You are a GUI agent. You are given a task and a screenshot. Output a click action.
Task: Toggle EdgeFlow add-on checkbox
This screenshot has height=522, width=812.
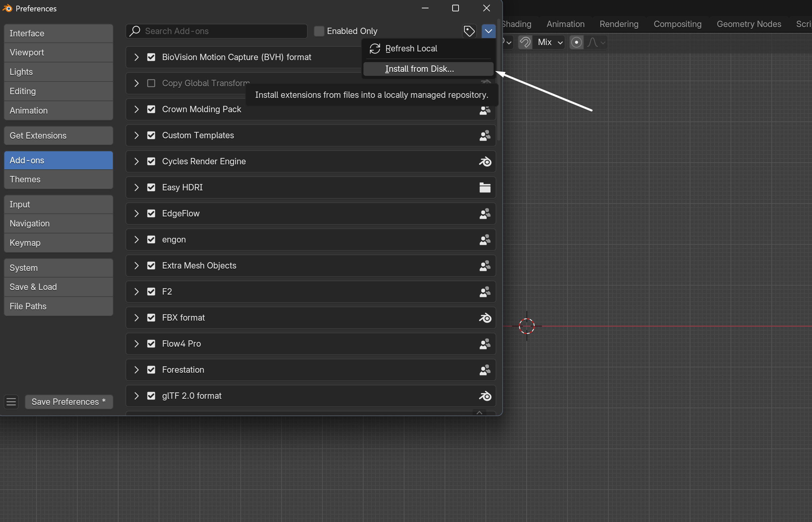[151, 213]
